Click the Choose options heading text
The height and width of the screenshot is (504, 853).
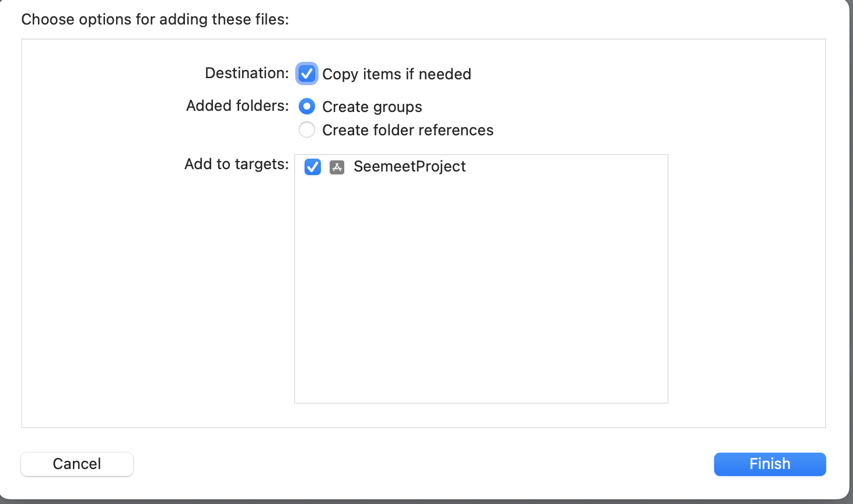[155, 19]
